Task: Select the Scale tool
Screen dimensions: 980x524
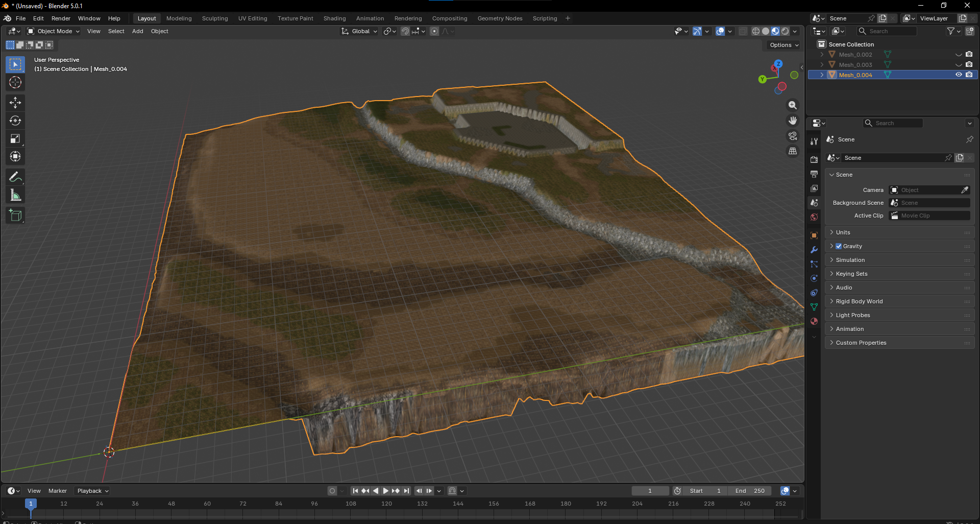Action: pos(15,138)
